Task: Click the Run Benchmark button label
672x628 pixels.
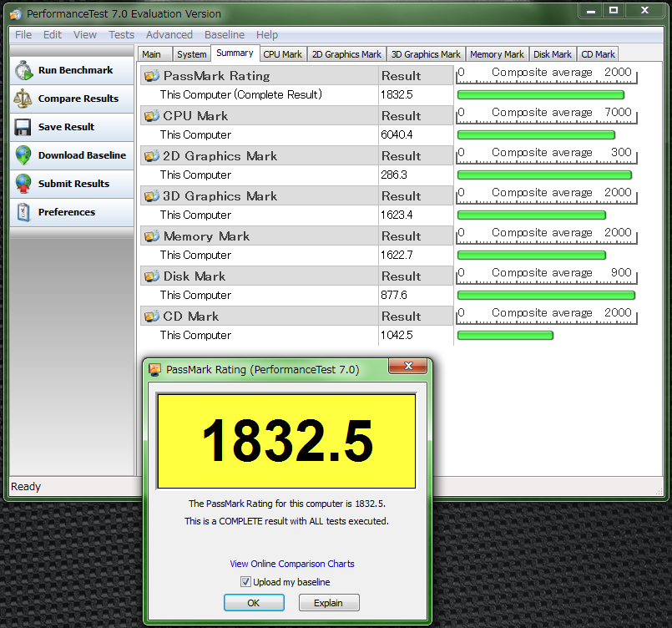Action: tap(75, 70)
